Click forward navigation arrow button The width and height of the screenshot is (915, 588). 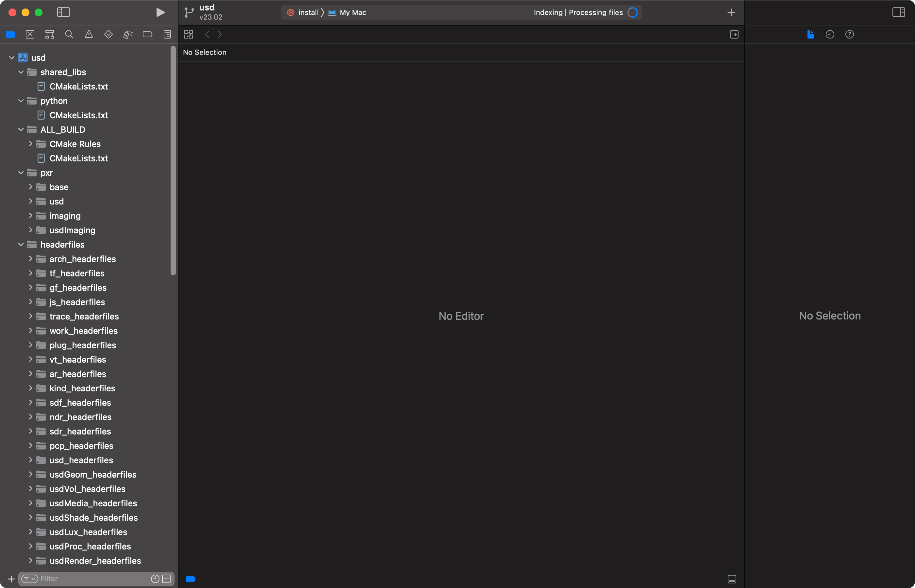pos(219,34)
